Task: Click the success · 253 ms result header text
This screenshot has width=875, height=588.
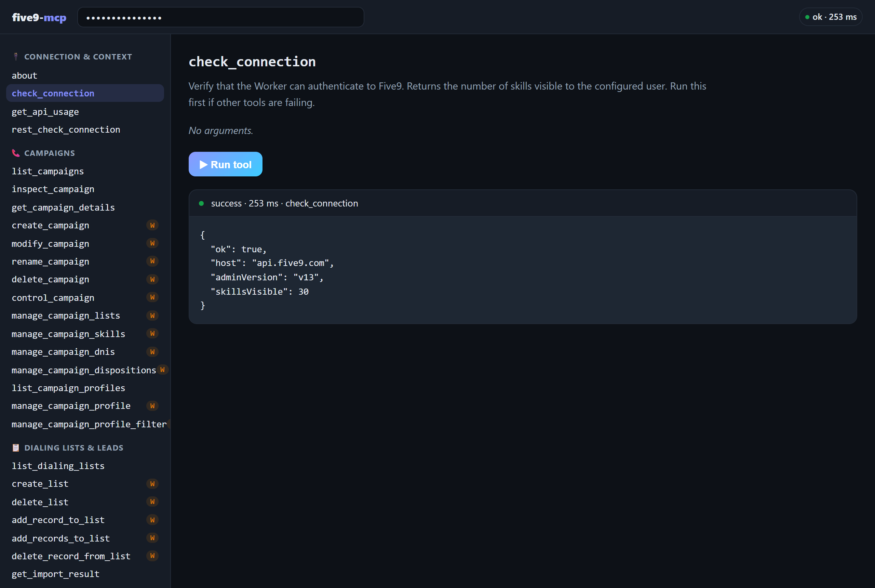Action: pos(284,203)
